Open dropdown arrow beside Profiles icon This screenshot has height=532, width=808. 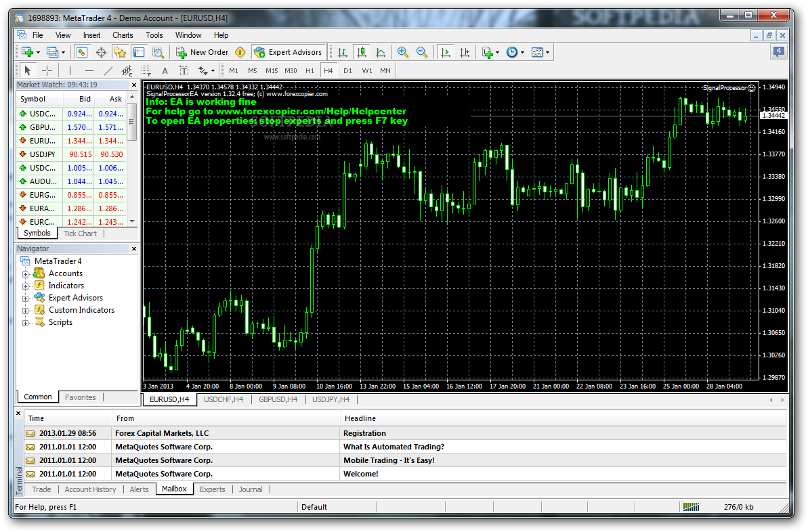pyautogui.click(x=64, y=53)
